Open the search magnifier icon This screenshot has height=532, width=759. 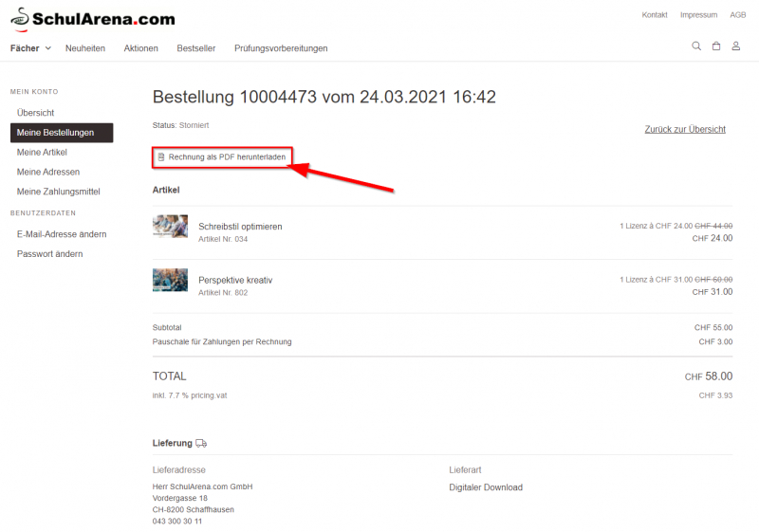click(696, 46)
